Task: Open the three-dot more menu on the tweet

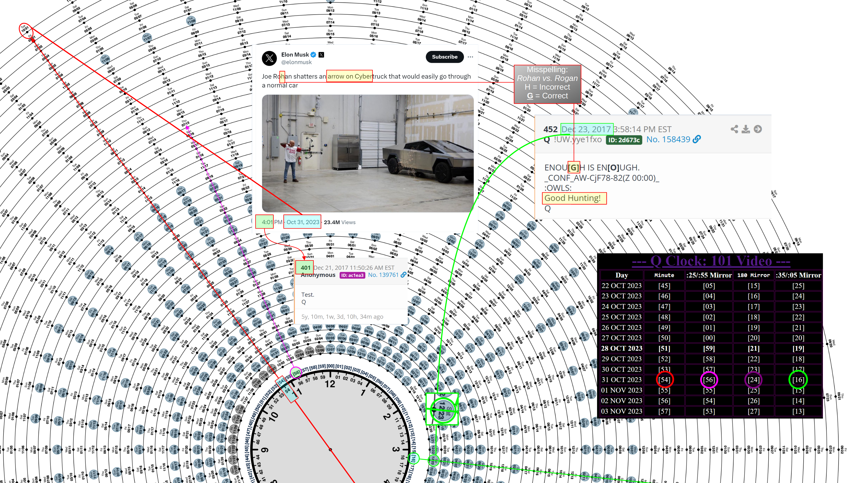Action: [x=470, y=57]
